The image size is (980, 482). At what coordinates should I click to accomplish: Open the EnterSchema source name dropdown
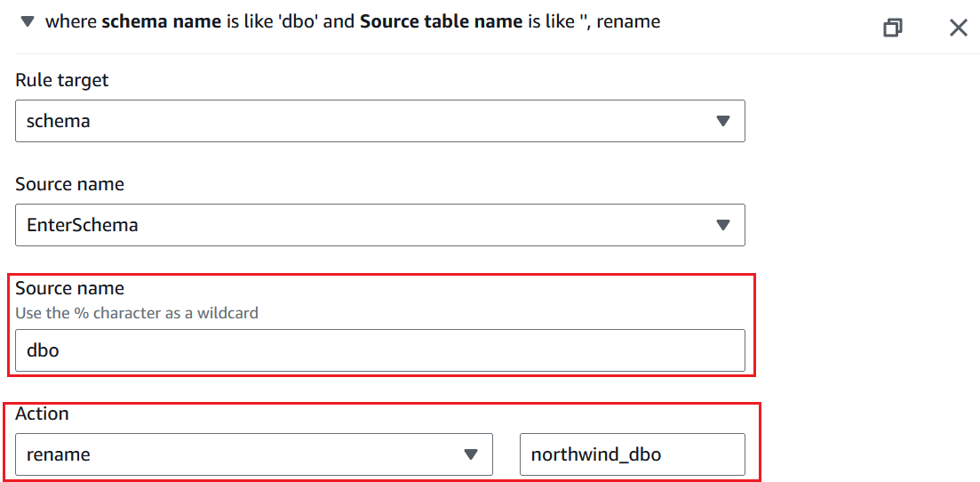coord(379,225)
